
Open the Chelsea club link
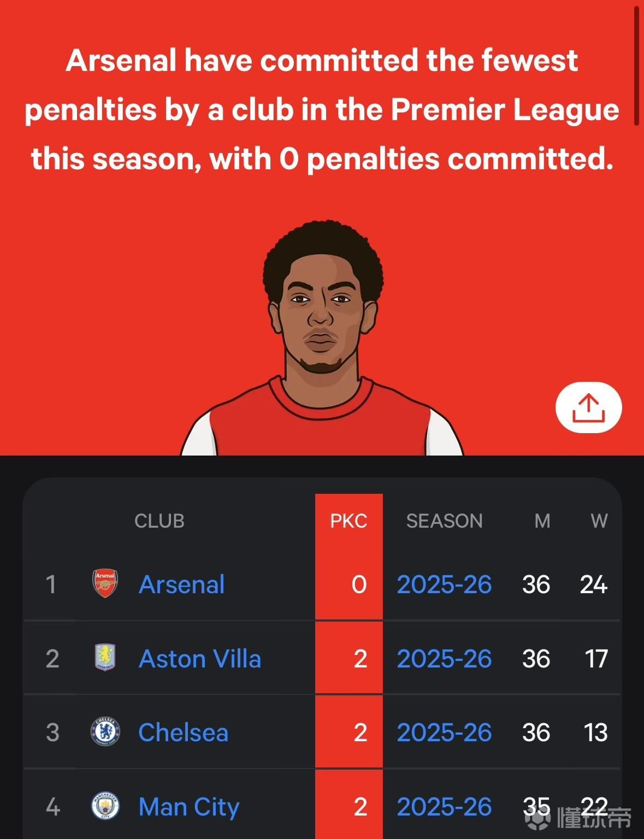point(183,732)
